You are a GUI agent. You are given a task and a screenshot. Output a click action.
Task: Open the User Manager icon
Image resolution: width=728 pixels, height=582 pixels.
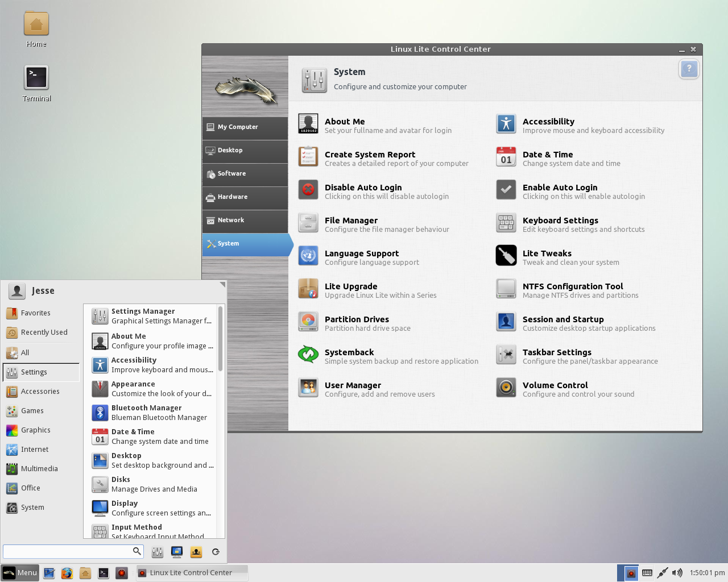[308, 388]
